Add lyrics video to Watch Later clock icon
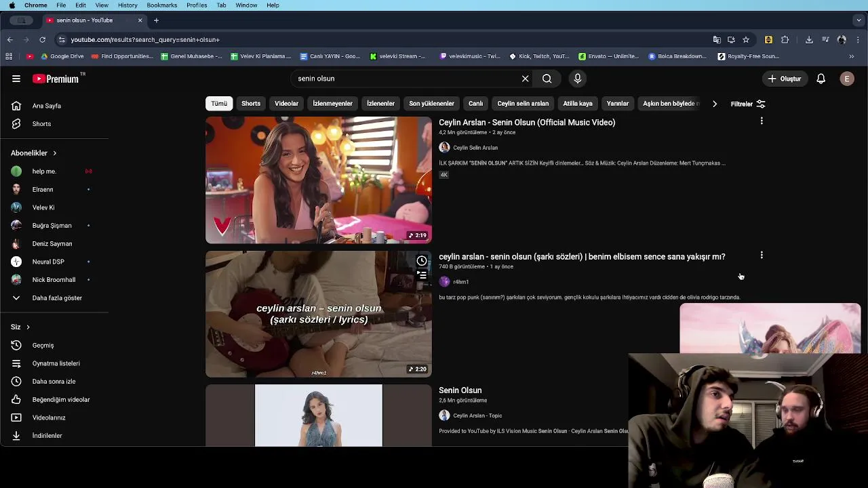Image resolution: width=868 pixels, height=488 pixels. click(422, 261)
